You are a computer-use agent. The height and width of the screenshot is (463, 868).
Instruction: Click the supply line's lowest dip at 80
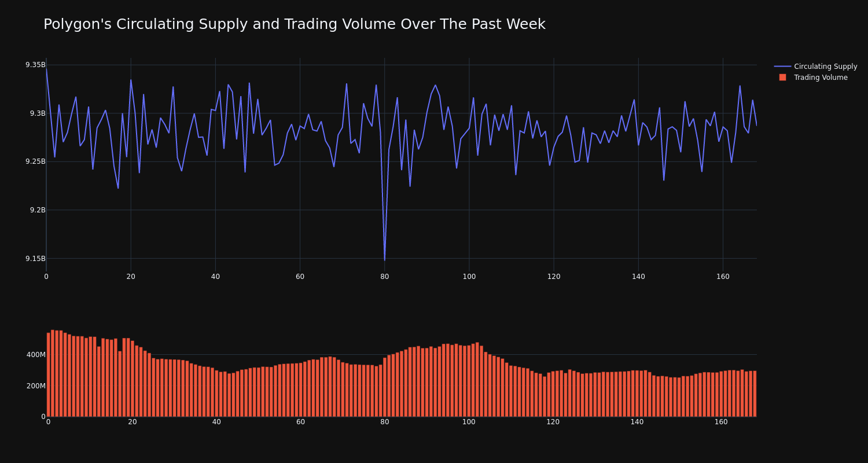385,260
